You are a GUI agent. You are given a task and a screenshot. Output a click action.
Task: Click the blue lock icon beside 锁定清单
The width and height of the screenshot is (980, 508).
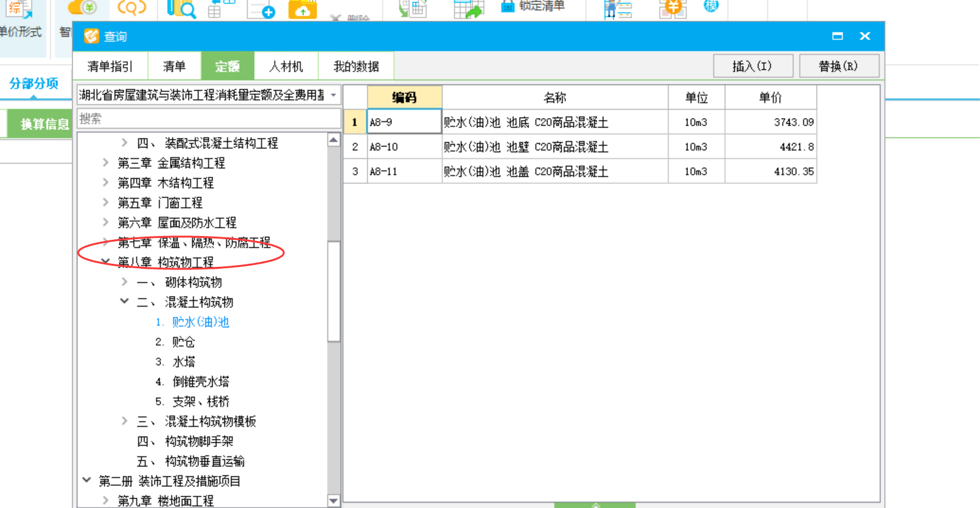click(507, 6)
